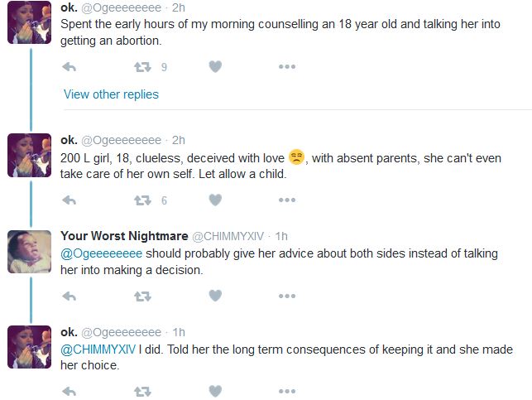Click Your Worst Nightmare's avatar thumbnail
The width and height of the screenshot is (532, 400).
[29, 252]
